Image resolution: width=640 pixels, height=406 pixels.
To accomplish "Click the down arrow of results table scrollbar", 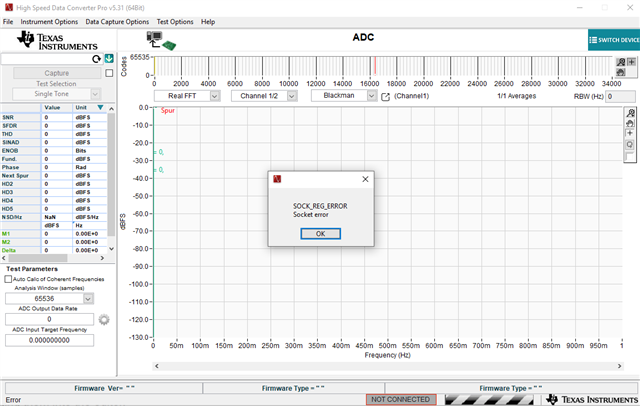I will (111, 248).
